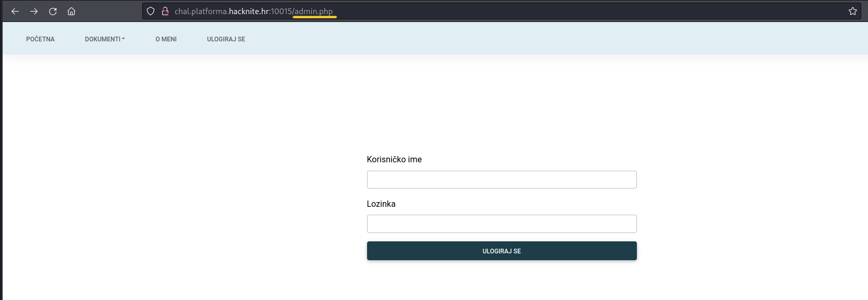868x300 pixels.
Task: Open the POČETNA navigation link
Action: point(40,39)
